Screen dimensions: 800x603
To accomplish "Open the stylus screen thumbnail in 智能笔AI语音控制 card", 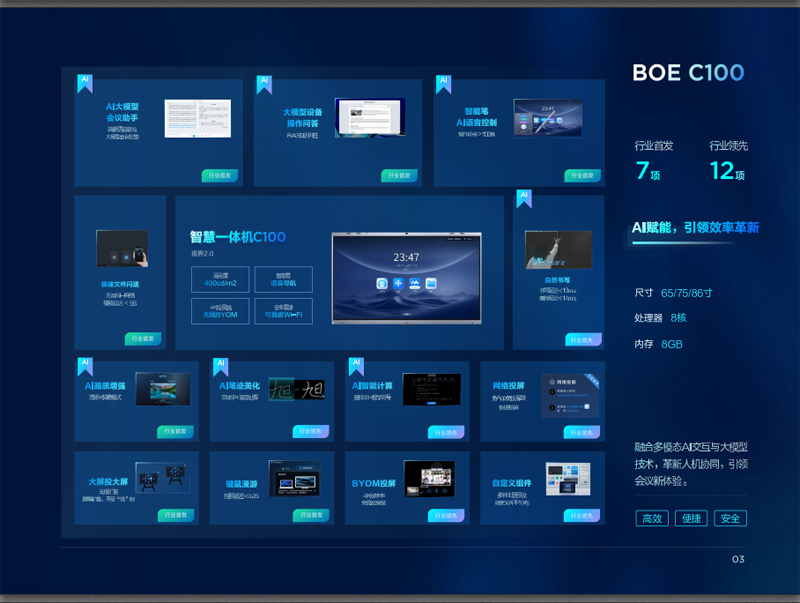I will point(548,118).
